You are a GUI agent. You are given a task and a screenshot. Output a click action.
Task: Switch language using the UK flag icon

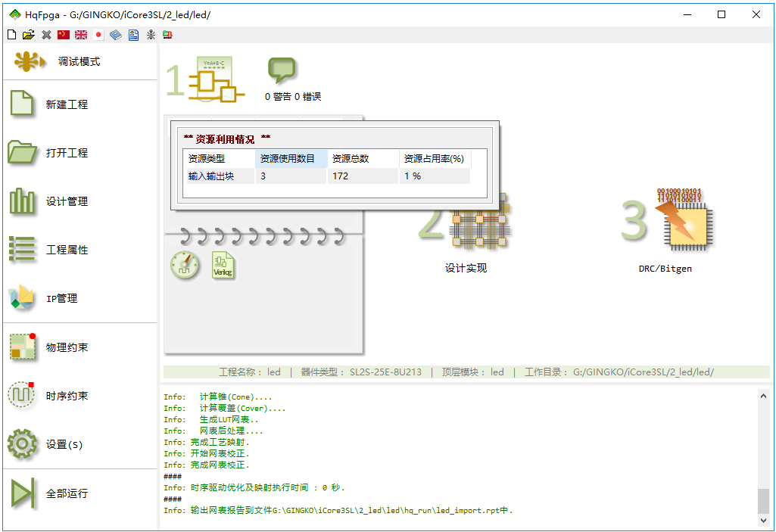[81, 35]
